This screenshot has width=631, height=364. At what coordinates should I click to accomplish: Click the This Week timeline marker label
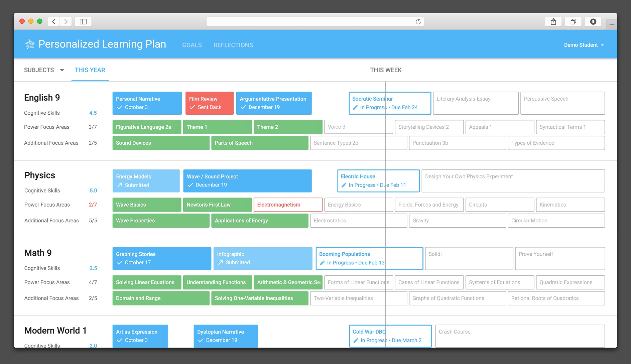click(386, 70)
